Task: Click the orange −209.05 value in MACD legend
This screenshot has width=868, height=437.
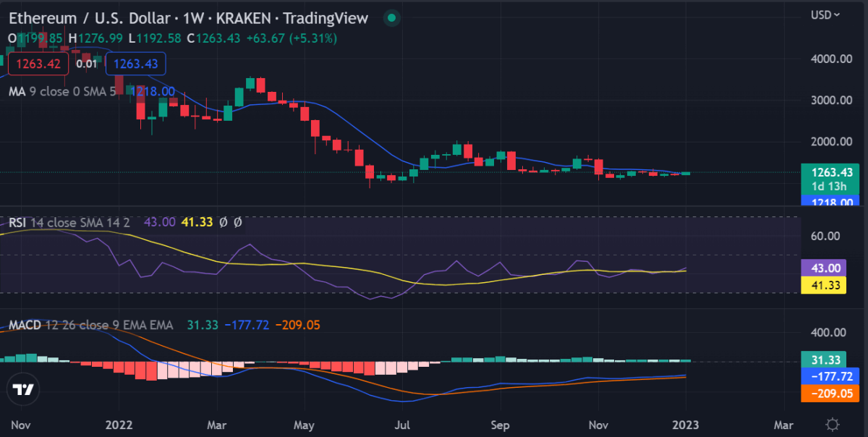Action: click(298, 325)
